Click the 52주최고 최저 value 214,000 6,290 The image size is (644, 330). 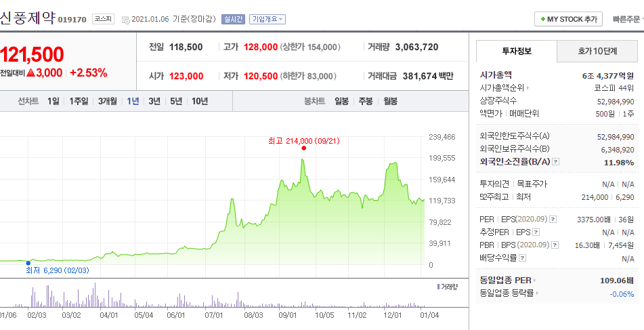pos(608,197)
